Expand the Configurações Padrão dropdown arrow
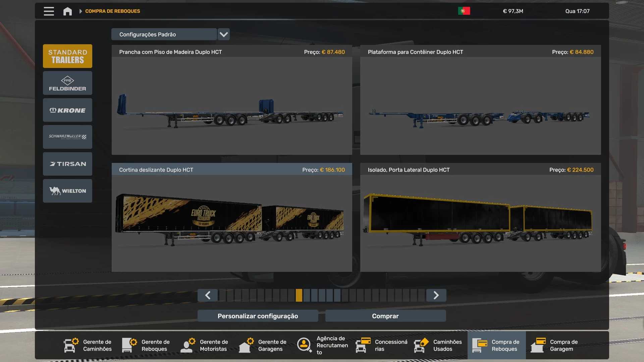 coord(224,34)
